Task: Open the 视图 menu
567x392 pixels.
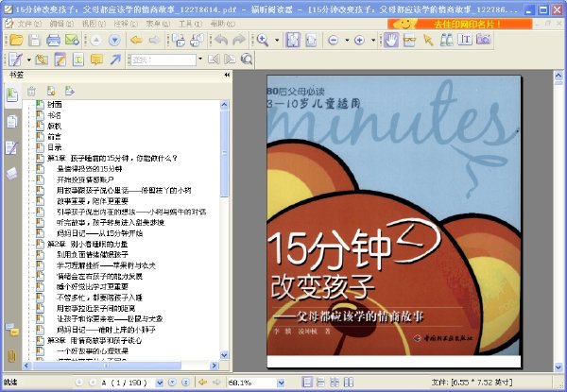Action: point(94,24)
